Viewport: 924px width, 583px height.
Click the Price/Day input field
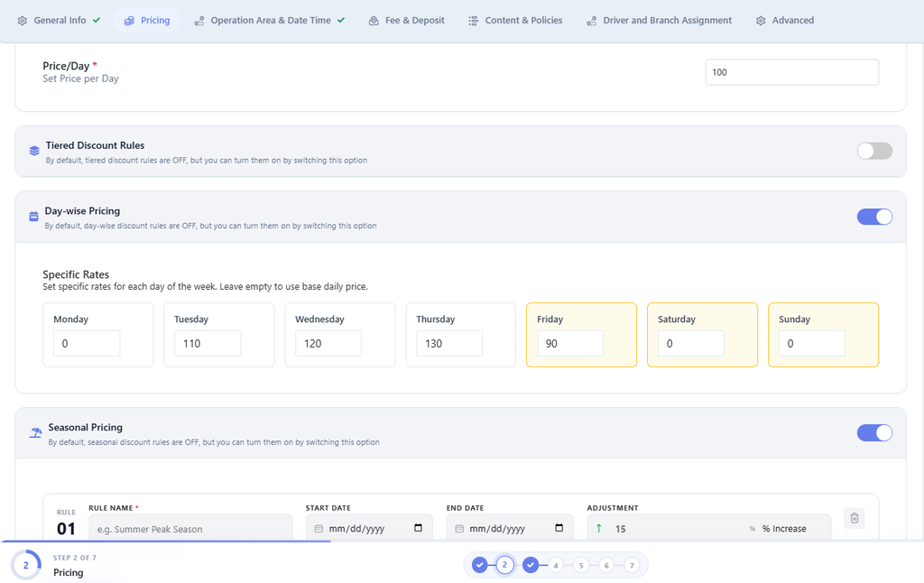792,72
